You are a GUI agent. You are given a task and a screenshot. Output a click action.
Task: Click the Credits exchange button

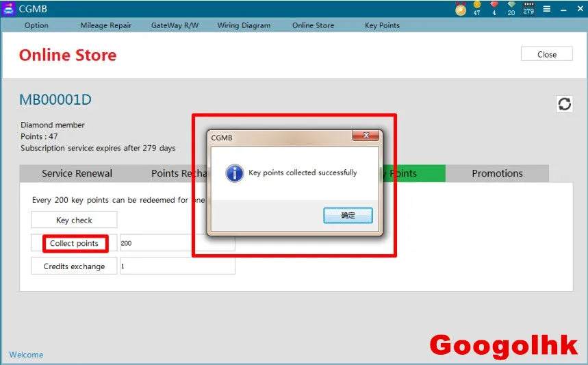[x=74, y=266]
